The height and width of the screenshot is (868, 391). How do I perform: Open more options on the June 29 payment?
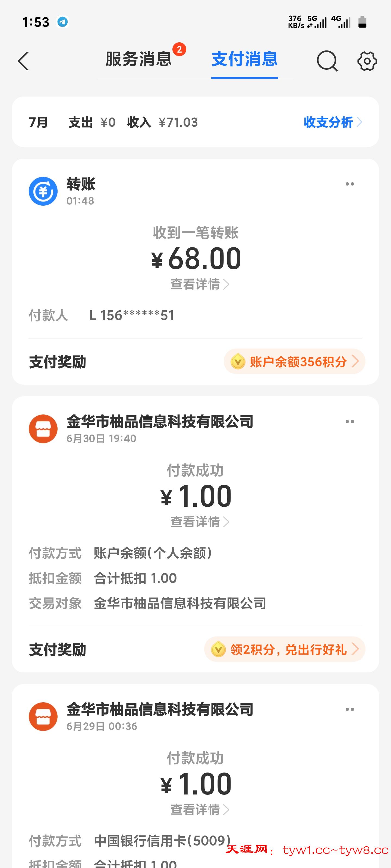pyautogui.click(x=350, y=709)
